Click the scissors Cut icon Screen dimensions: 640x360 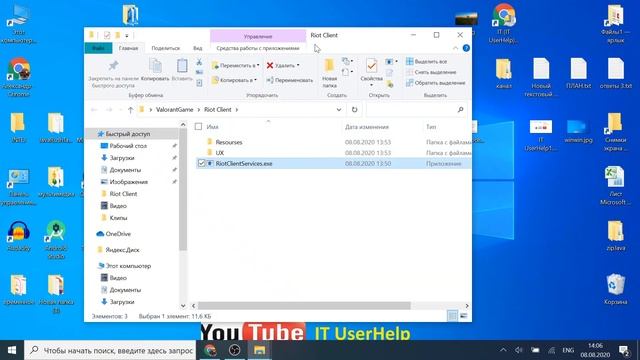[x=199, y=62]
